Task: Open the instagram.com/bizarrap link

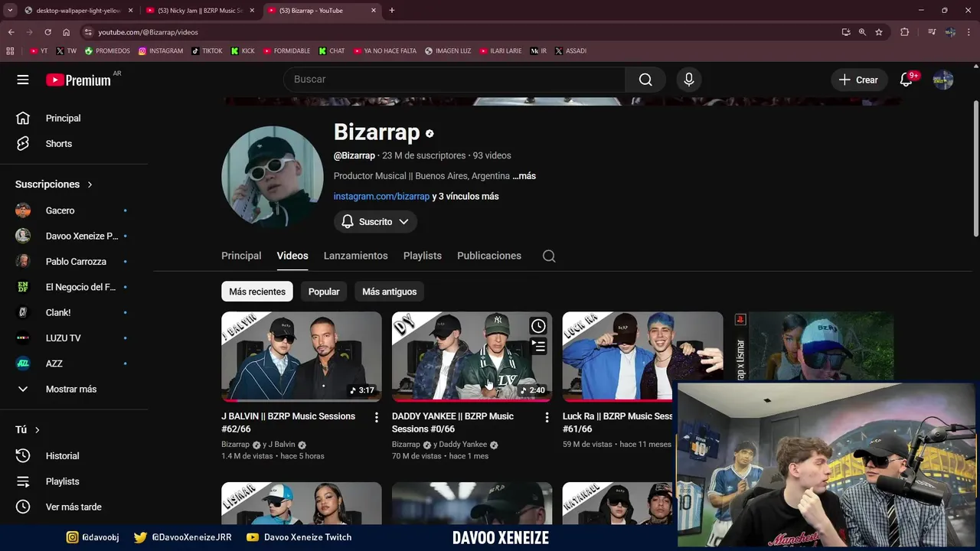Action: [x=381, y=197]
